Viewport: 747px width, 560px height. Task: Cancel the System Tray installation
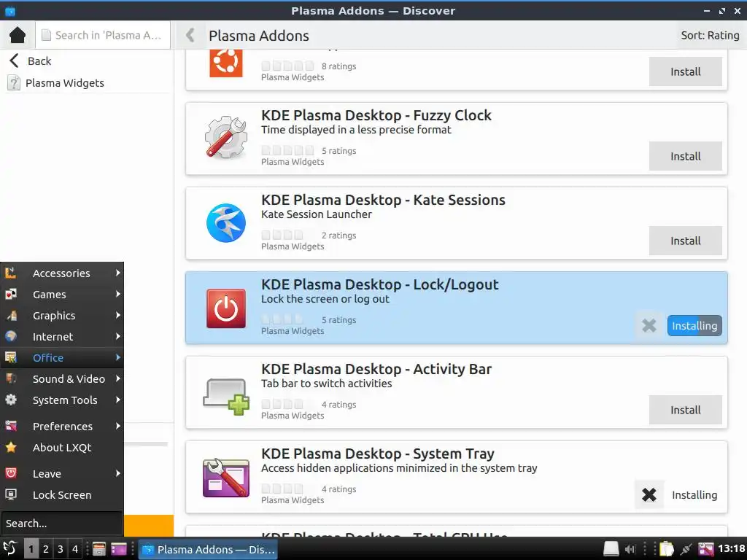[649, 495]
